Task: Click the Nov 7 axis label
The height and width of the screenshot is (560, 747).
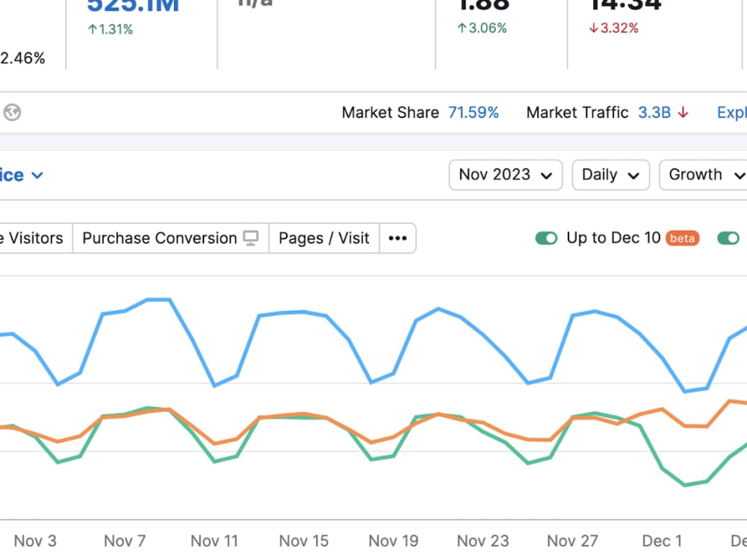Action: click(125, 541)
